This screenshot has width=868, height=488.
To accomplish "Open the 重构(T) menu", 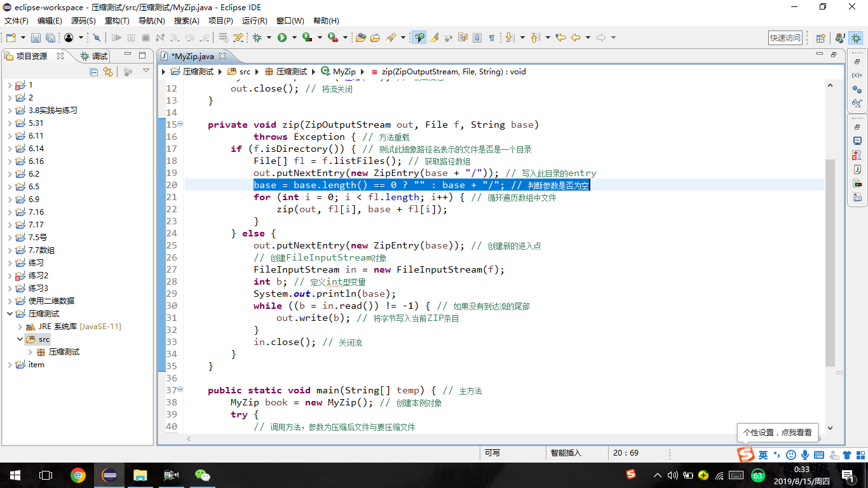I will [x=117, y=21].
